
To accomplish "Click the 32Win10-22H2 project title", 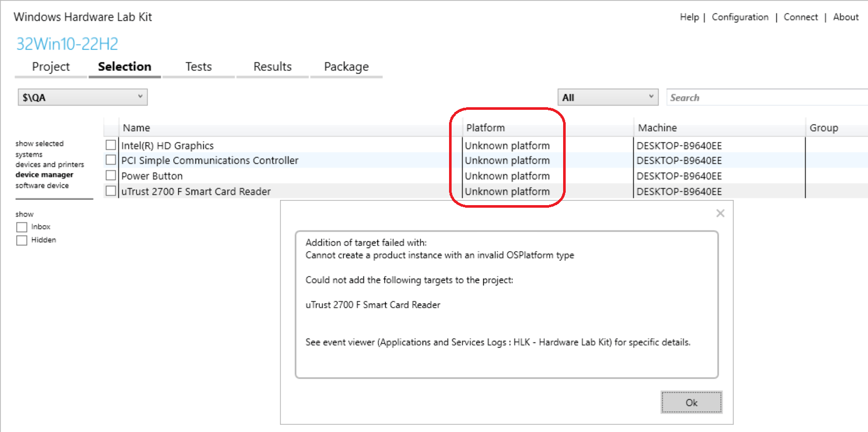I will pos(67,44).
